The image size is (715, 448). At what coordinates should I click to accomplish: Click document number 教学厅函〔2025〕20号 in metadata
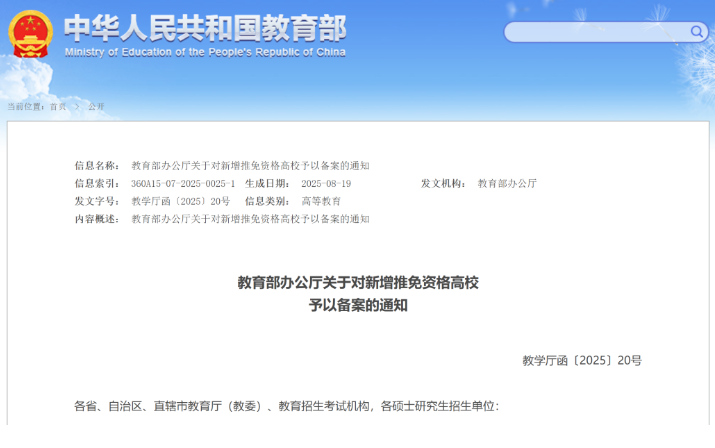tap(181, 201)
